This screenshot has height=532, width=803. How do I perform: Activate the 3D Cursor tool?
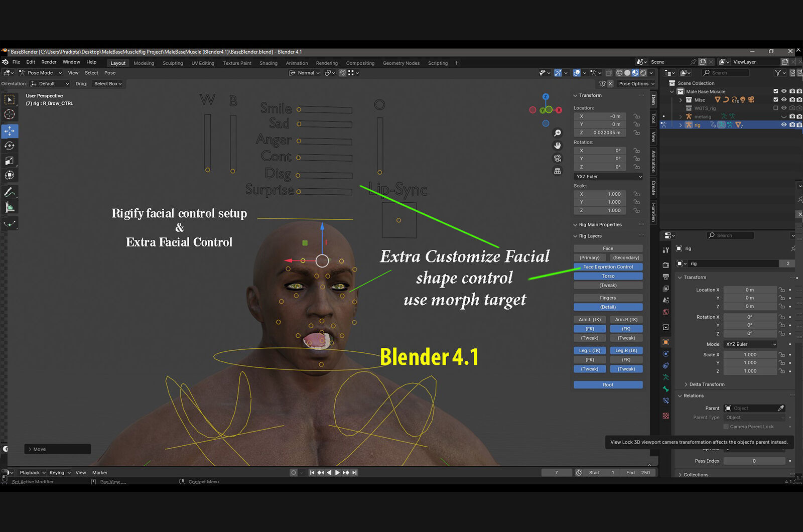pos(10,114)
